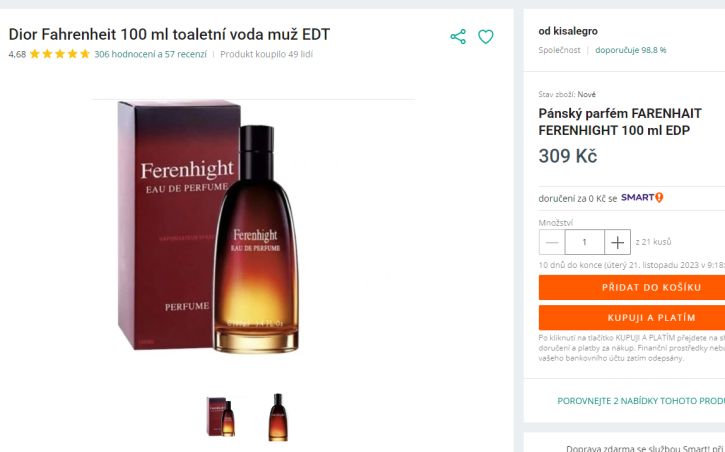Increase quantity with the plus button

[x=617, y=242]
